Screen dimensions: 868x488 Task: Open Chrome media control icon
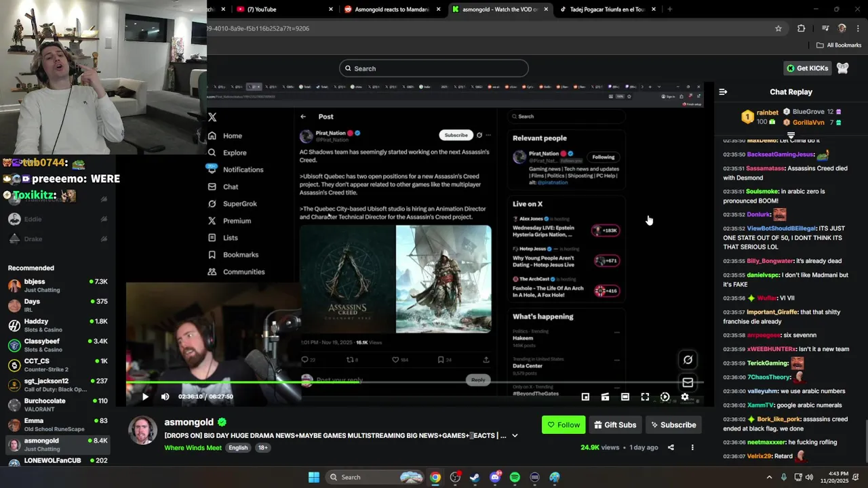[825, 28]
